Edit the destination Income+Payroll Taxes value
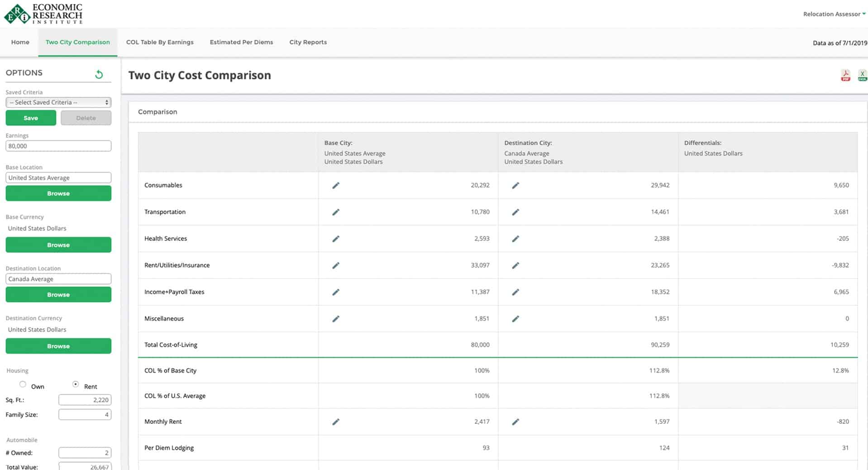This screenshot has width=868, height=470. pos(515,292)
